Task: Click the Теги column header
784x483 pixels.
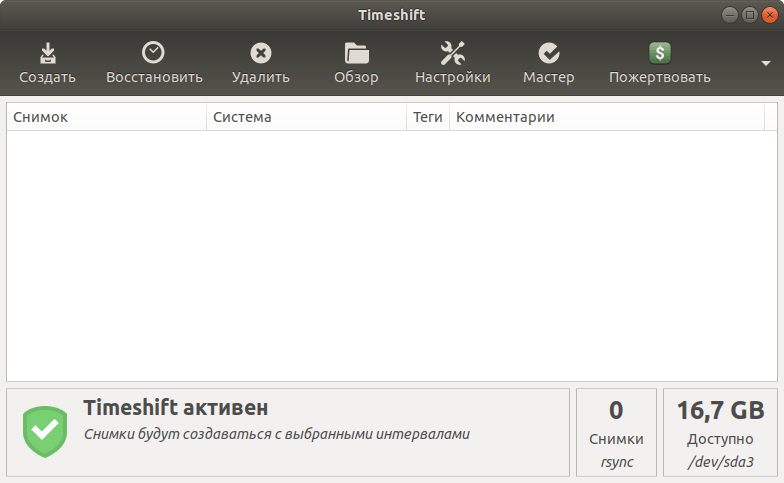Action: pos(428,117)
